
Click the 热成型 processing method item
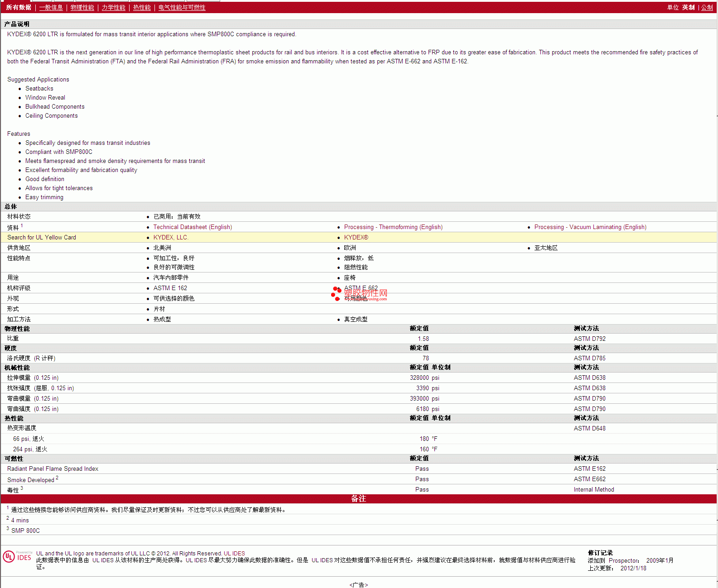point(162,320)
